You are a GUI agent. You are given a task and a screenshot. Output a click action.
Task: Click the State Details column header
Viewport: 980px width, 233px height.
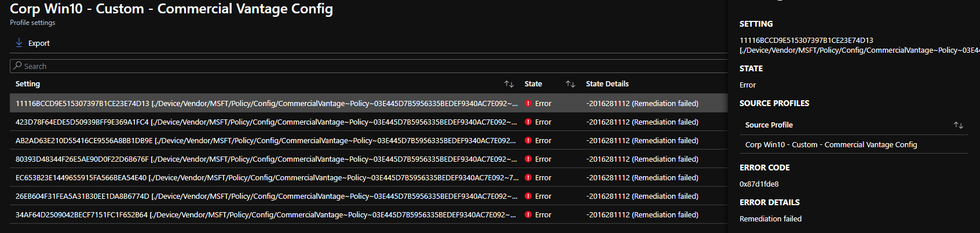[607, 84]
